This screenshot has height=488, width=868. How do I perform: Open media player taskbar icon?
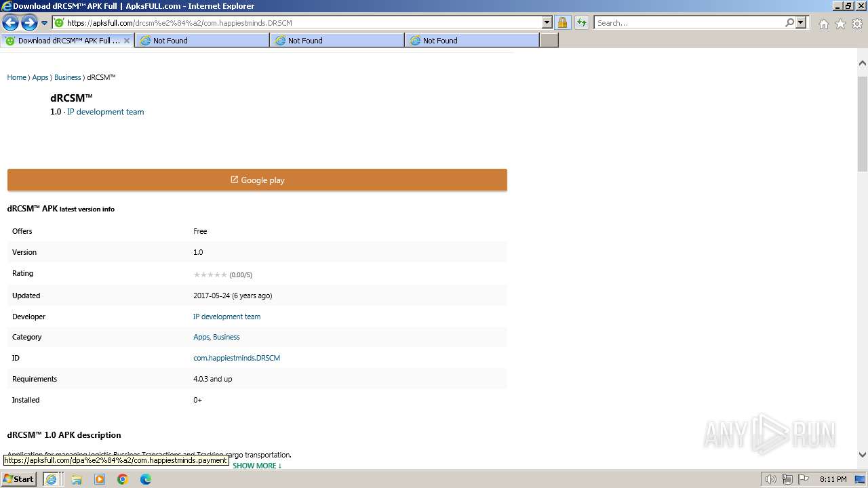tap(100, 479)
